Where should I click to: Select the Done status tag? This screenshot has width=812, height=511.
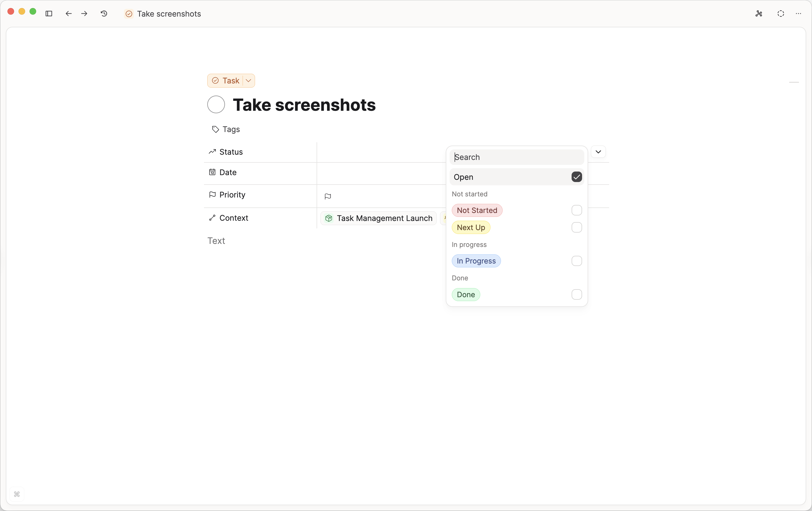tap(466, 295)
